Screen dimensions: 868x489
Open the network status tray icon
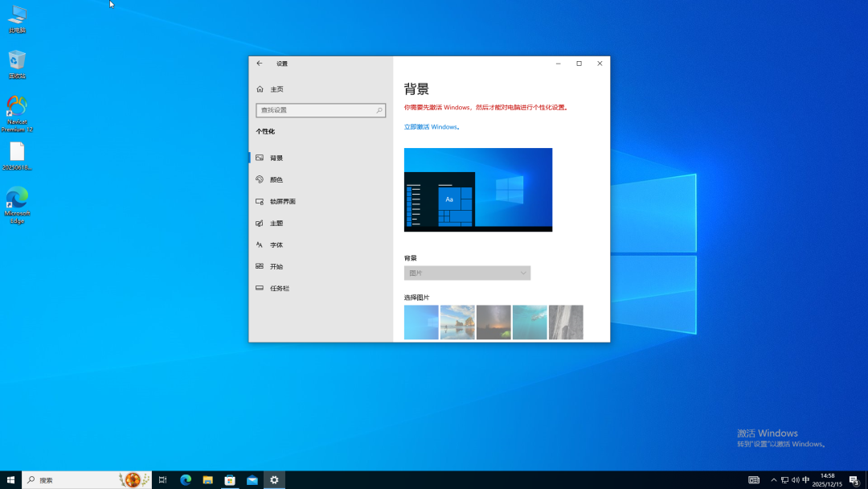(x=784, y=480)
